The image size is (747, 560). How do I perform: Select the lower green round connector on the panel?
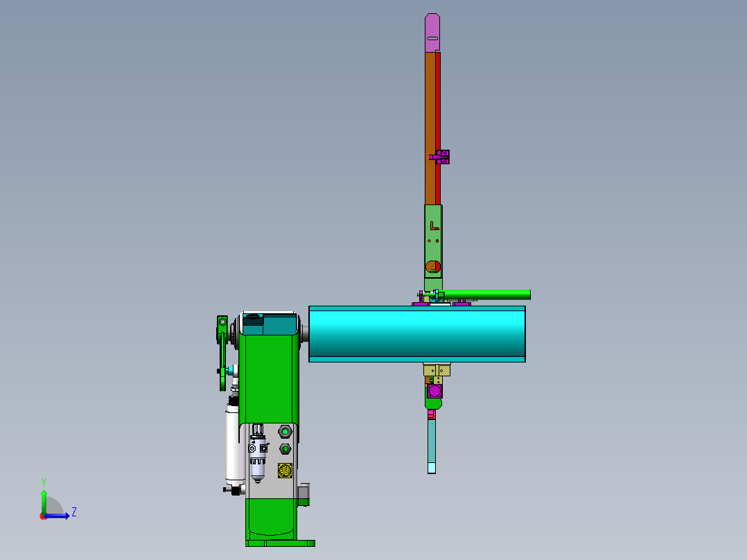[x=285, y=449]
